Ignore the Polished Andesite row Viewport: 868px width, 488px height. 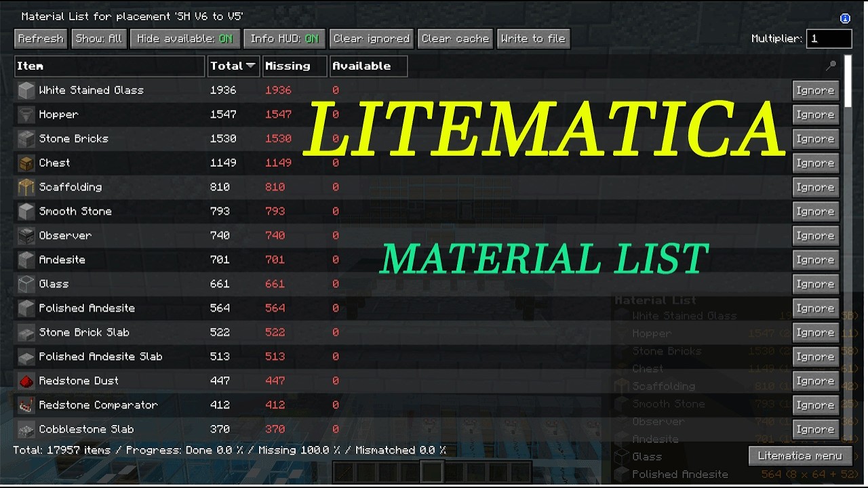tap(816, 308)
